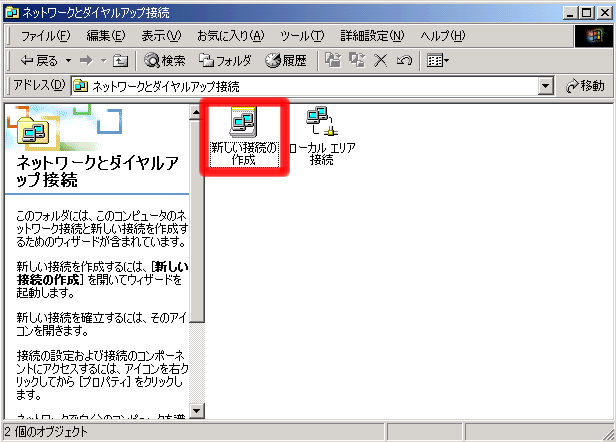Click the left pane heading ネットワークとダイヤルアップ接続
Viewport: 616px width, 442px height.
97,171
